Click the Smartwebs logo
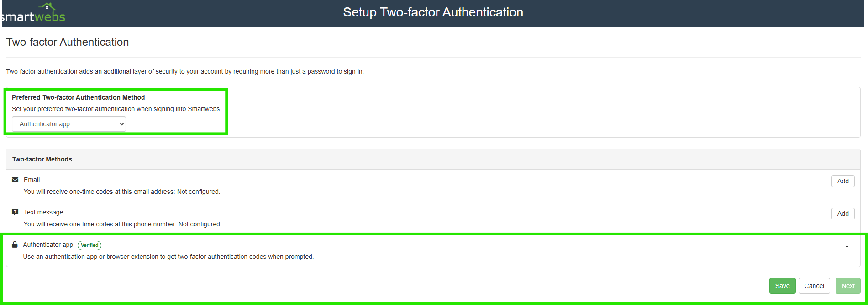 pos(33,14)
